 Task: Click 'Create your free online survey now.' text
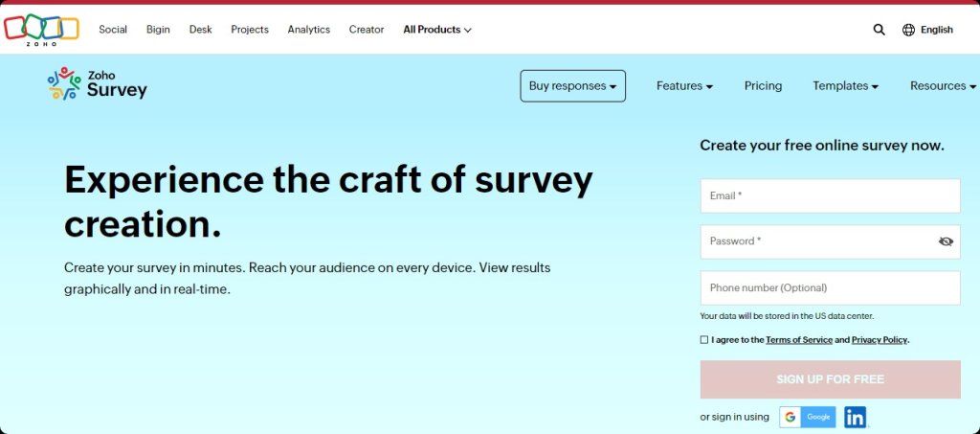pos(822,146)
